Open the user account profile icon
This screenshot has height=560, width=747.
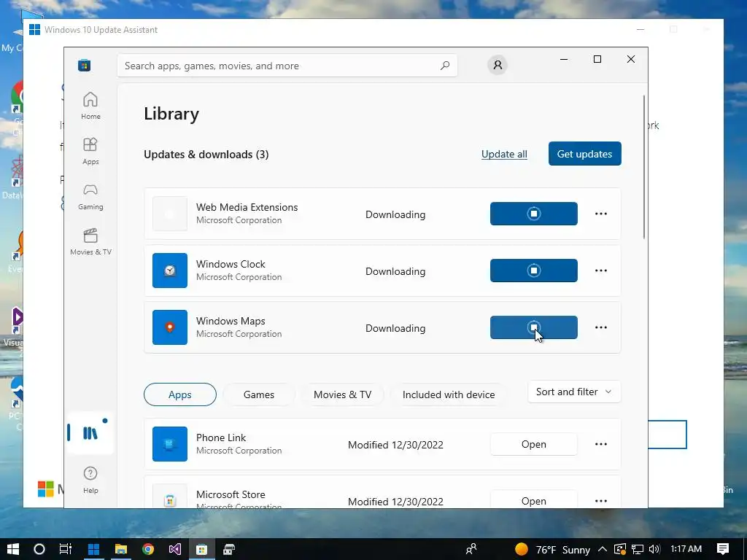pyautogui.click(x=498, y=65)
